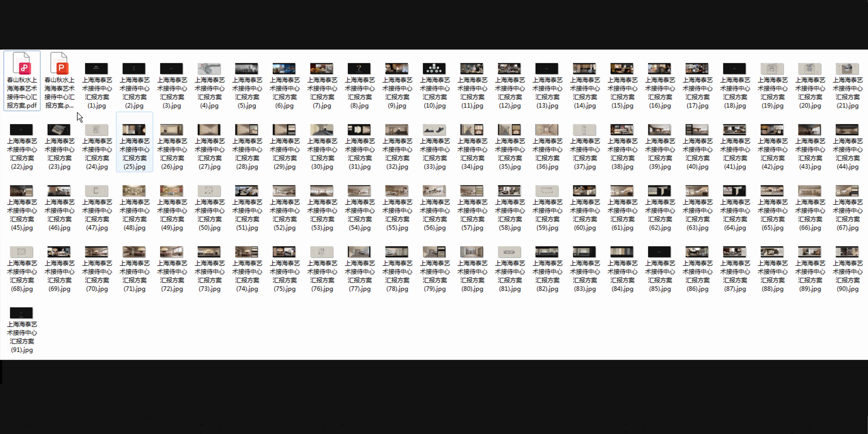Click file 汇报方案 (44).jpg
868x434 pixels.
point(847,130)
